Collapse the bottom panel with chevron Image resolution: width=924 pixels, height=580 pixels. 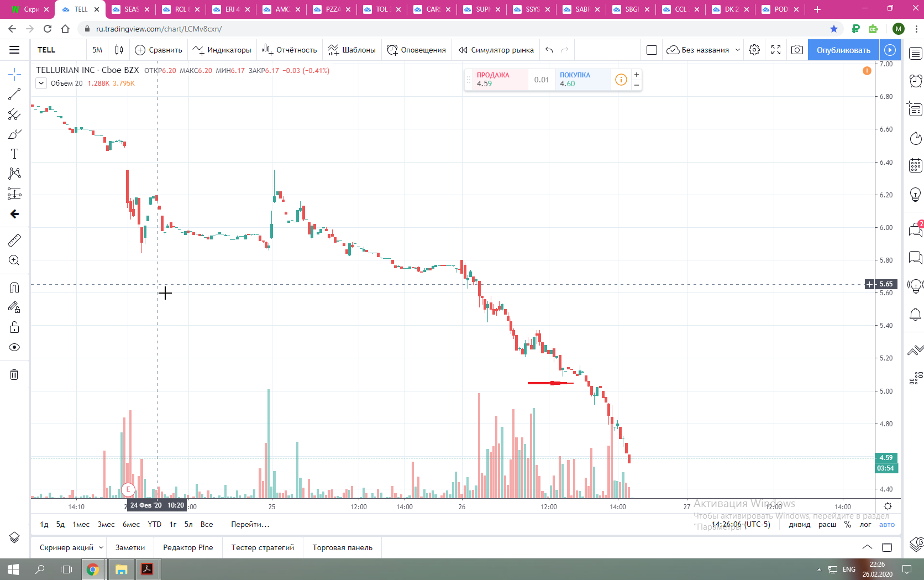868,547
